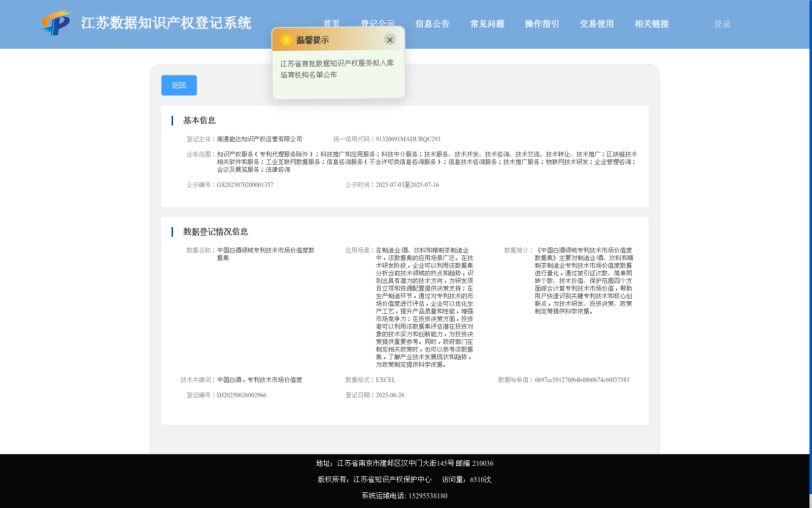Click footer 版权所有：江苏省知识产权保护中心
The width and height of the screenshot is (812, 508).
pyautogui.click(x=375, y=480)
